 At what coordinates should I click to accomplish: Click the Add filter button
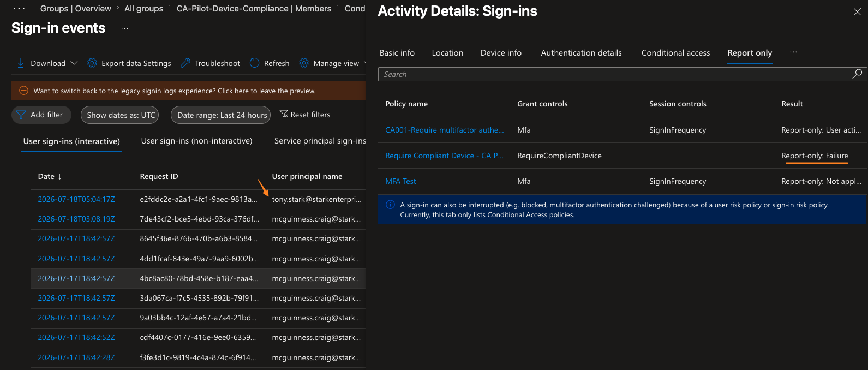[x=41, y=115]
